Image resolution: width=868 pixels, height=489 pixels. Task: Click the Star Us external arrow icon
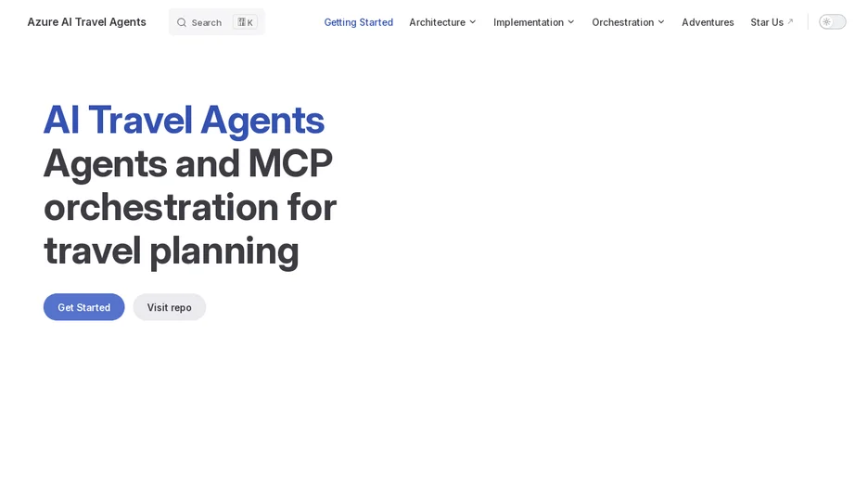(790, 21)
